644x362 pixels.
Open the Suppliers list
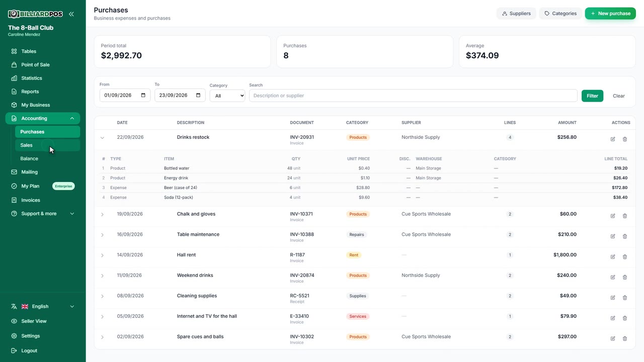point(516,14)
